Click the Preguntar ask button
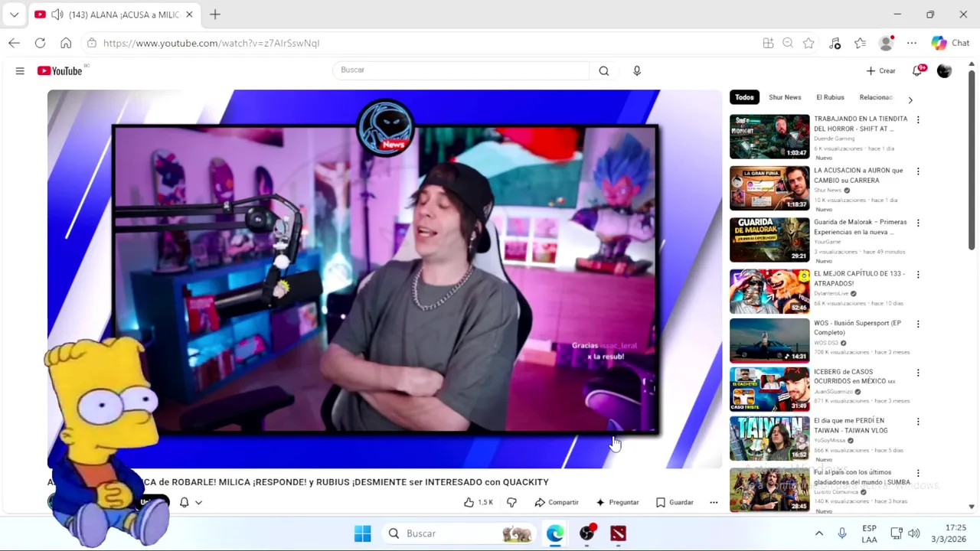980x551 pixels. coord(617,502)
